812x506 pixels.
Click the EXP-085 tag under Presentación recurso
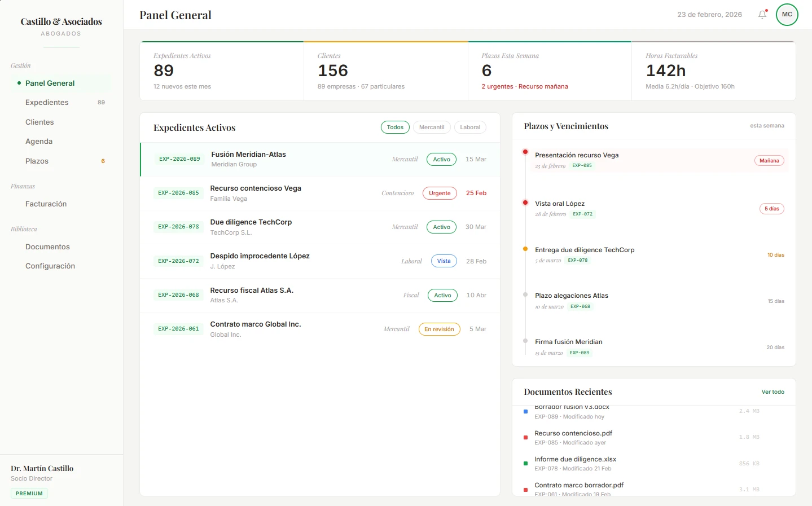(x=582, y=166)
